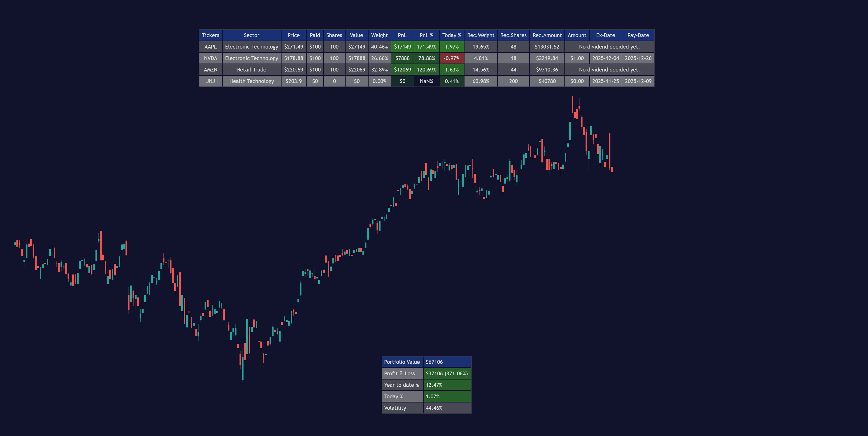Click the Portfolio Value label
The image size is (868, 436).
coord(402,362)
